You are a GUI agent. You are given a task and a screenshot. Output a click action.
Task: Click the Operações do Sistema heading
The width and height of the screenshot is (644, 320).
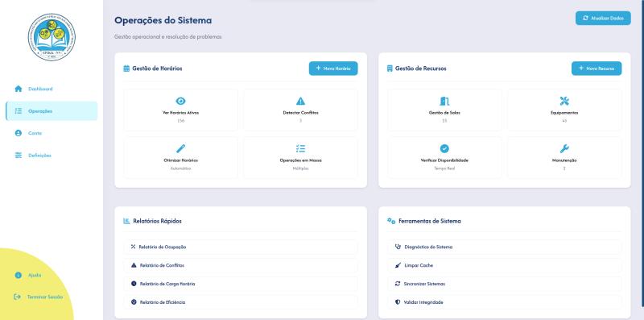163,20
